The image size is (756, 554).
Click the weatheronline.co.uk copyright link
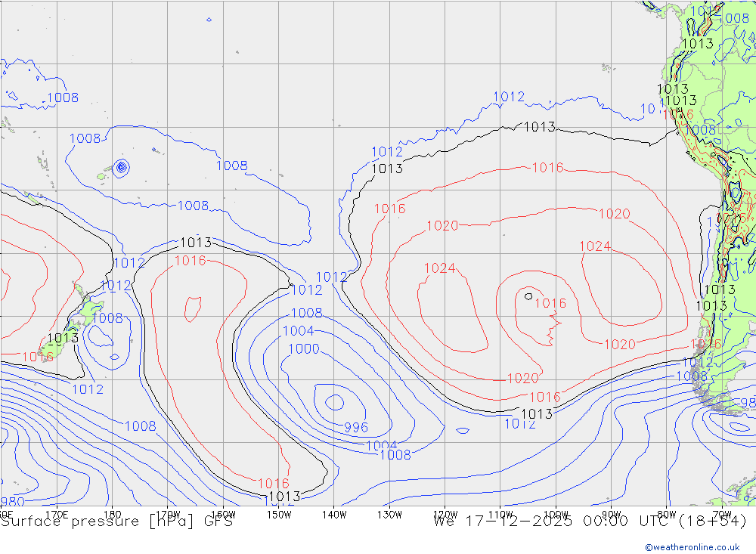[x=692, y=547]
